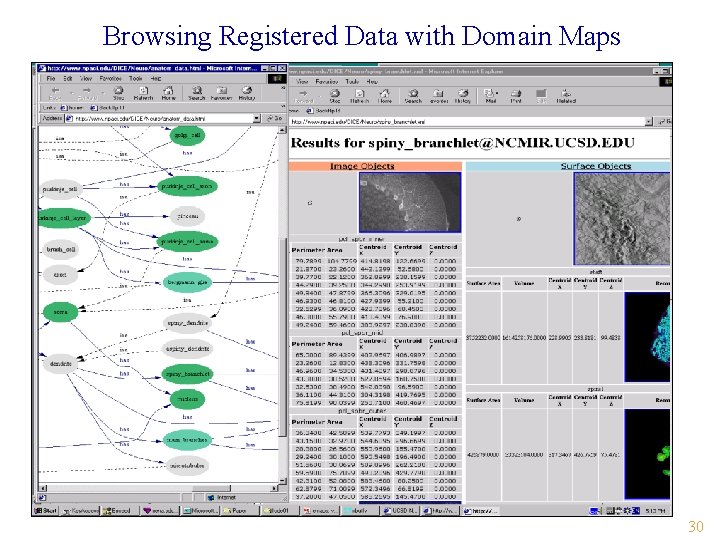Click domain map horizontal scrollbar thumb

pyautogui.click(x=211, y=488)
